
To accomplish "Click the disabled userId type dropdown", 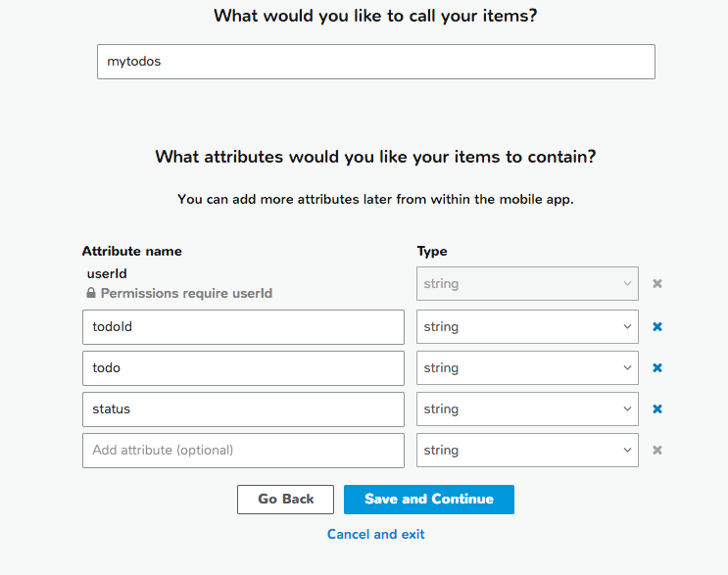I will [x=527, y=284].
